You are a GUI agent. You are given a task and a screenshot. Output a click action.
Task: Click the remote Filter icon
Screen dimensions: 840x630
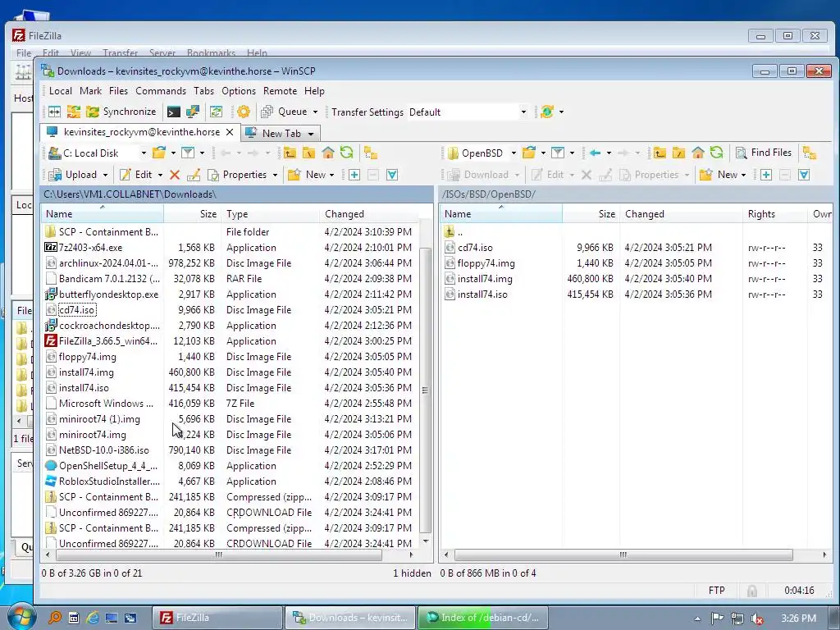(x=558, y=153)
